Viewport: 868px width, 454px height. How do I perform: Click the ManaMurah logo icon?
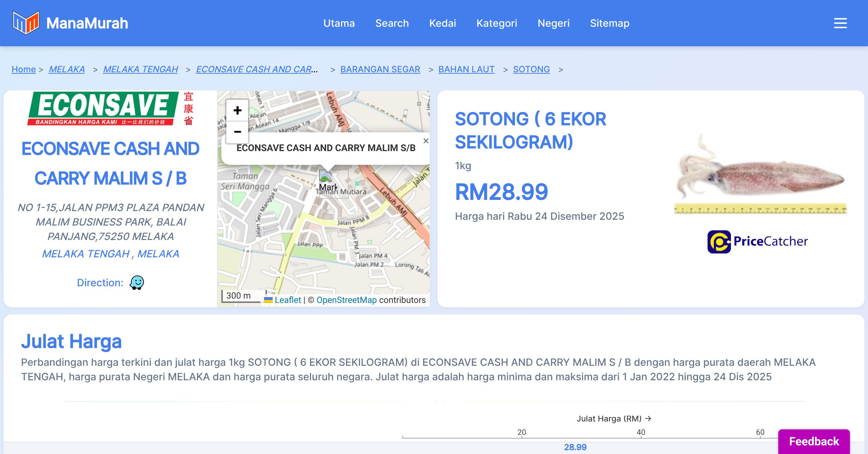click(x=26, y=23)
